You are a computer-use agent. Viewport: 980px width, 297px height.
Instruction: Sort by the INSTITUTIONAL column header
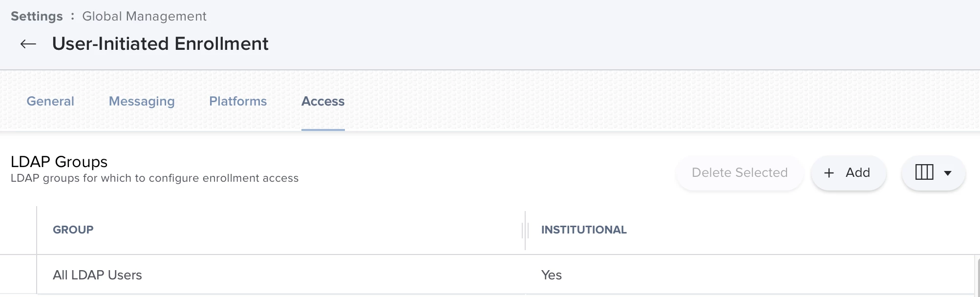(x=584, y=230)
